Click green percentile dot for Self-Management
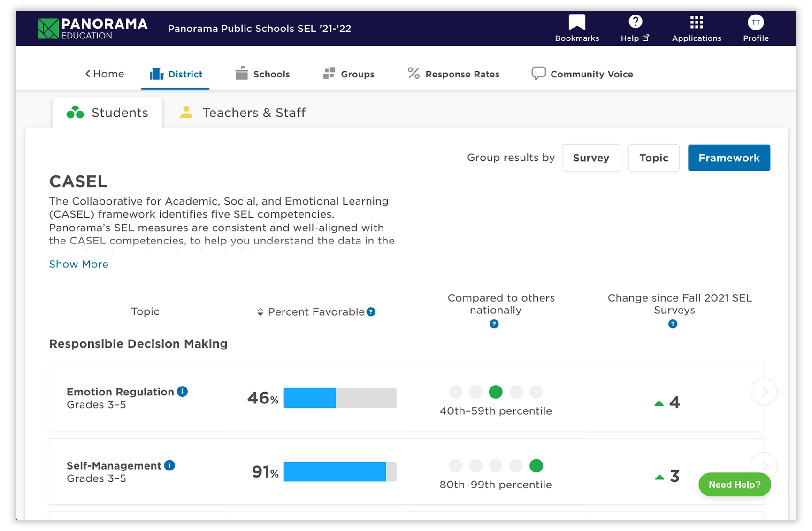 pyautogui.click(x=536, y=466)
